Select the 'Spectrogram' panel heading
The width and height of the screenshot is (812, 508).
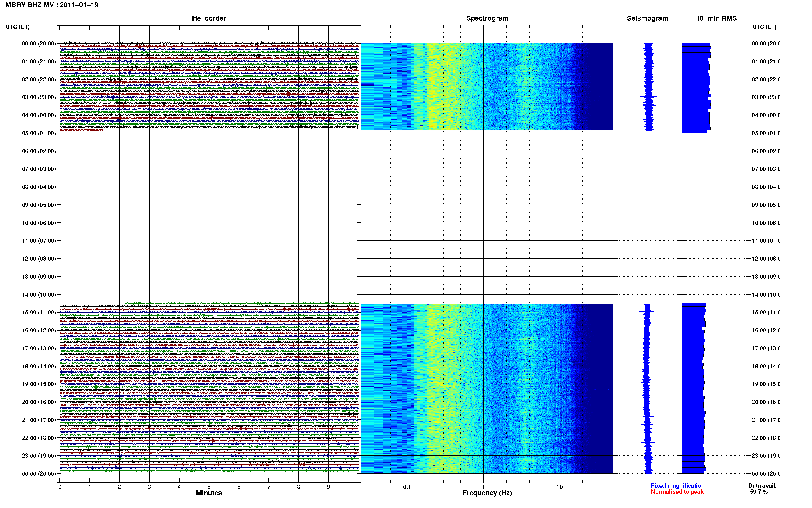pyautogui.click(x=487, y=18)
